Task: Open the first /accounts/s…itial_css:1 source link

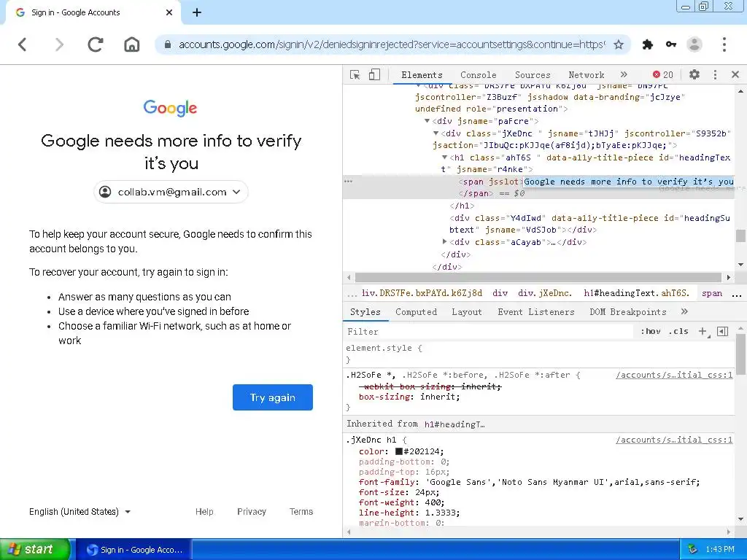Action: pos(673,375)
